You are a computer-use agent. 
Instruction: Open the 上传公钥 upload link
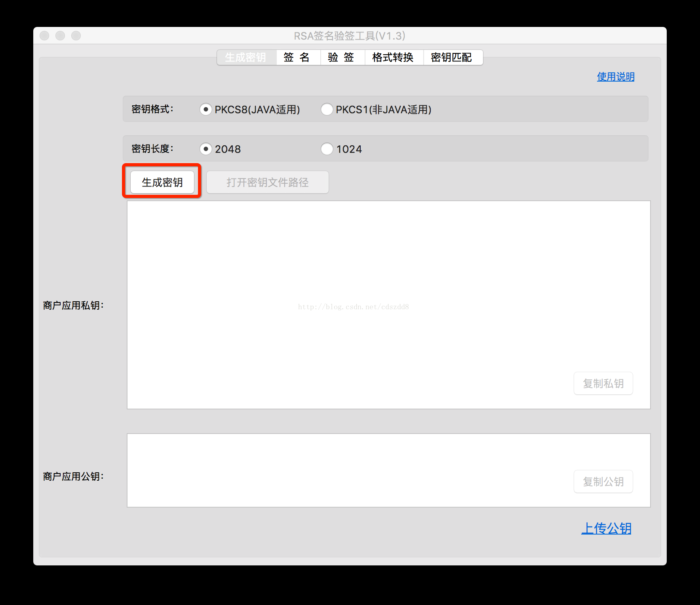[606, 528]
